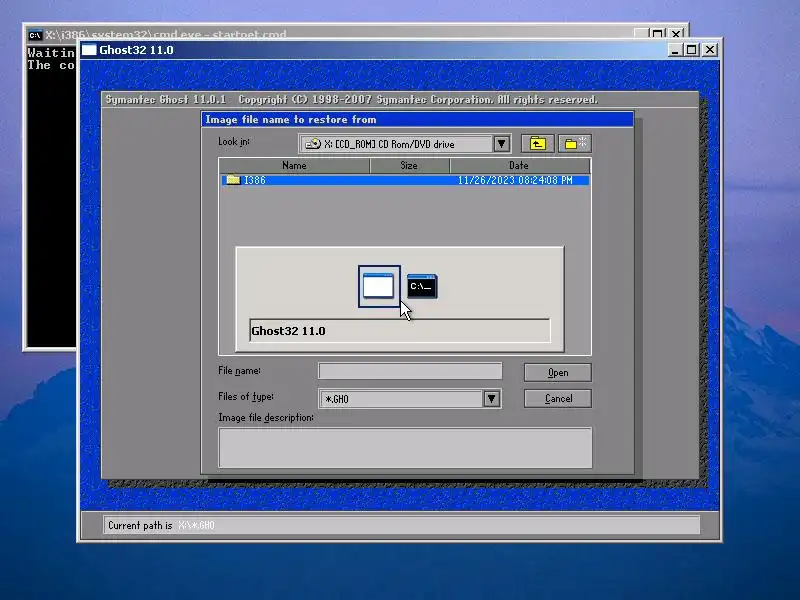Select the I386 folder name
This screenshot has width=800, height=600.
[x=255, y=180]
